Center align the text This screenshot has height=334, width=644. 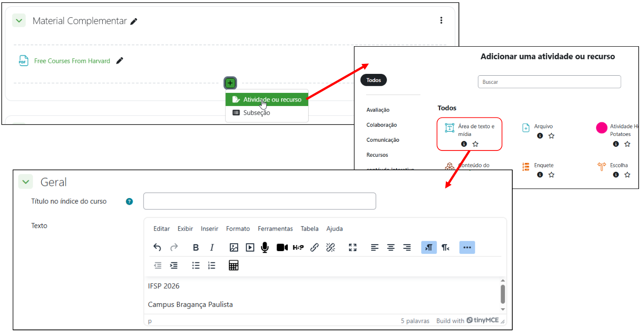coord(391,247)
